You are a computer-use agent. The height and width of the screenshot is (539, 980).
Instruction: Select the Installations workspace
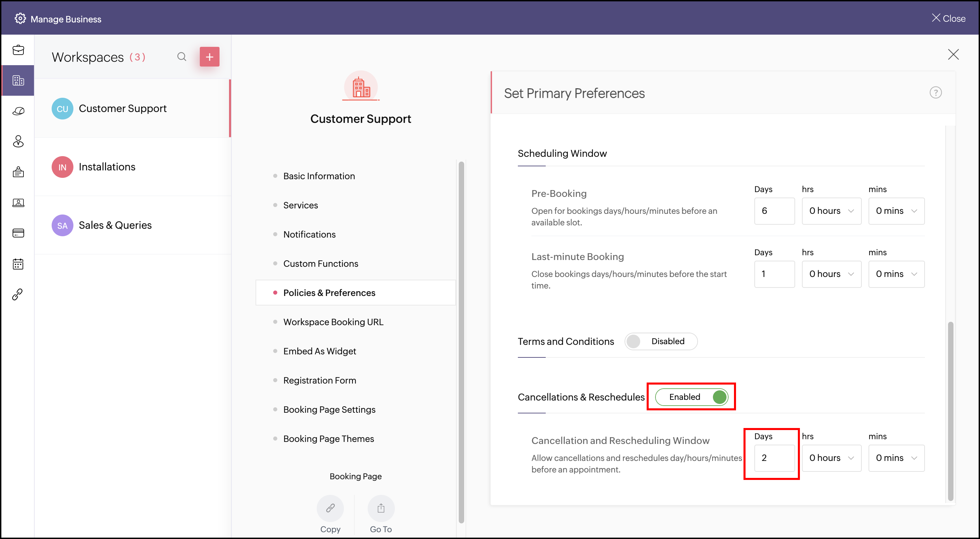pyautogui.click(x=107, y=167)
